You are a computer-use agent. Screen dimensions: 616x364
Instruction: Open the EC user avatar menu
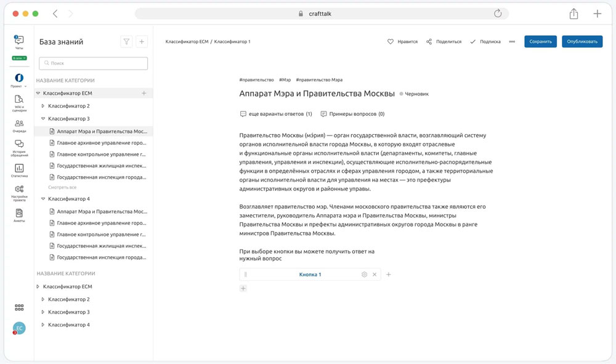[x=19, y=328]
